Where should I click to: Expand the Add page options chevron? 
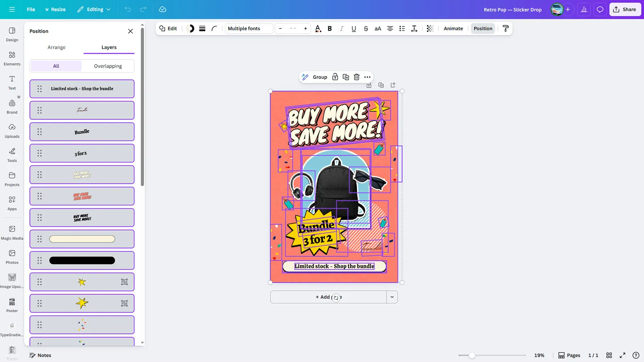(392, 297)
